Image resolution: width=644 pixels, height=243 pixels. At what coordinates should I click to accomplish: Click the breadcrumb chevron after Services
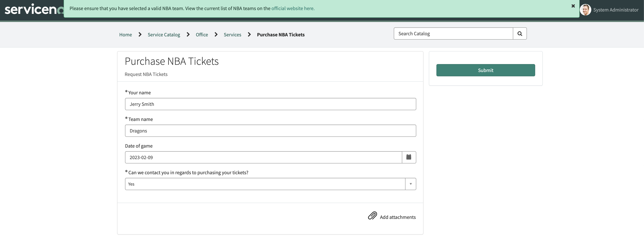(x=249, y=35)
